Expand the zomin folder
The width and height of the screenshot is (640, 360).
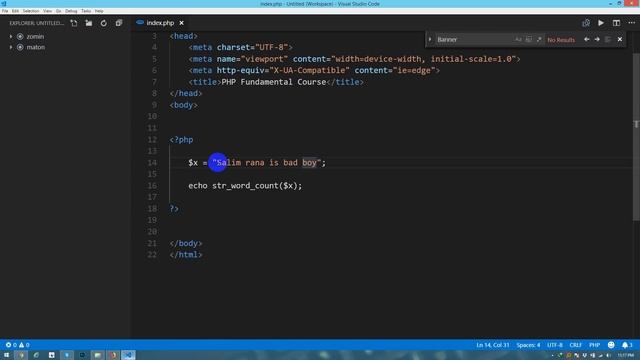11,37
